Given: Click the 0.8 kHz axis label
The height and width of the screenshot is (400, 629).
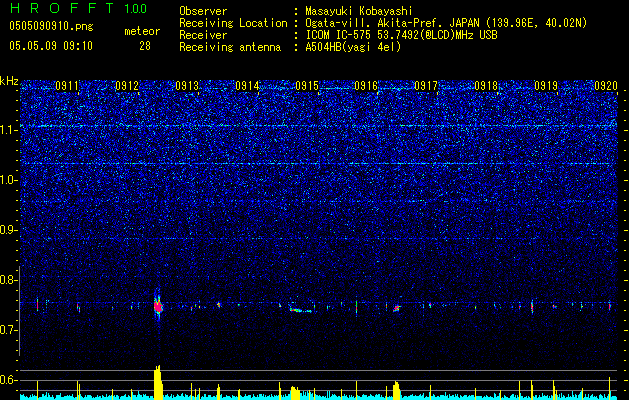Looking at the screenshot, I should pyautogui.click(x=8, y=280).
